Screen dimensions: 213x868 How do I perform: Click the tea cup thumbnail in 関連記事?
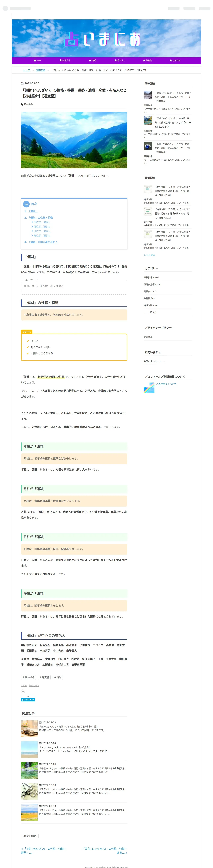(29, 729)
